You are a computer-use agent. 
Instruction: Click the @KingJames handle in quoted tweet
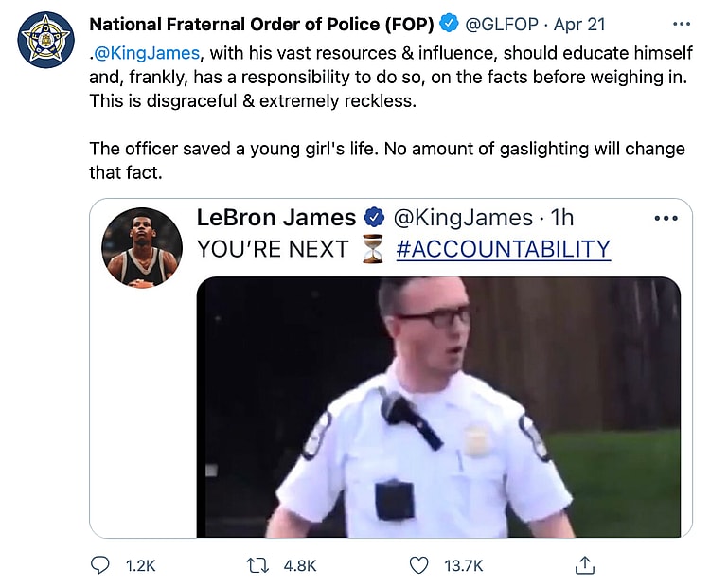[462, 218]
